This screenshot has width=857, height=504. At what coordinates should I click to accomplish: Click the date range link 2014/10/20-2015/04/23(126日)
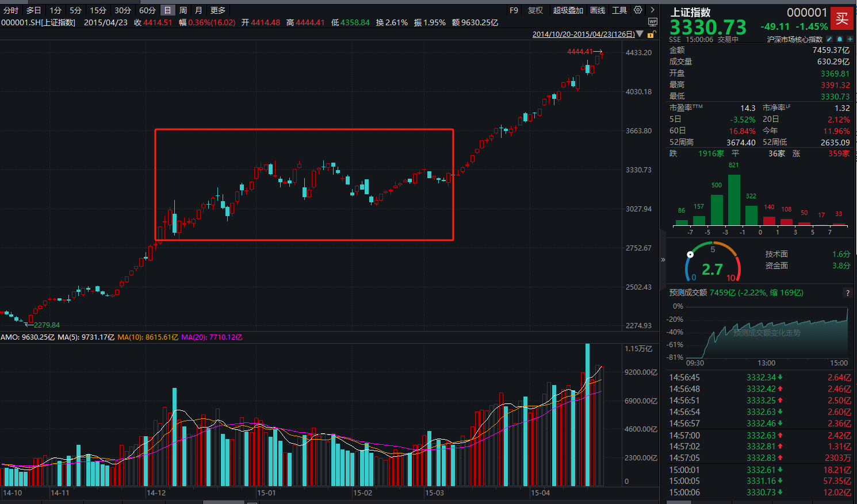click(583, 34)
